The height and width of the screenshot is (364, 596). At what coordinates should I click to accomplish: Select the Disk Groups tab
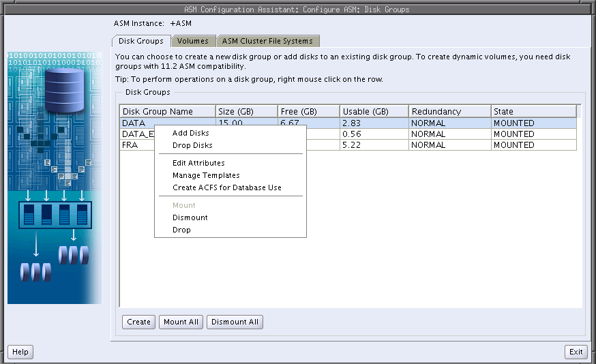coord(140,41)
